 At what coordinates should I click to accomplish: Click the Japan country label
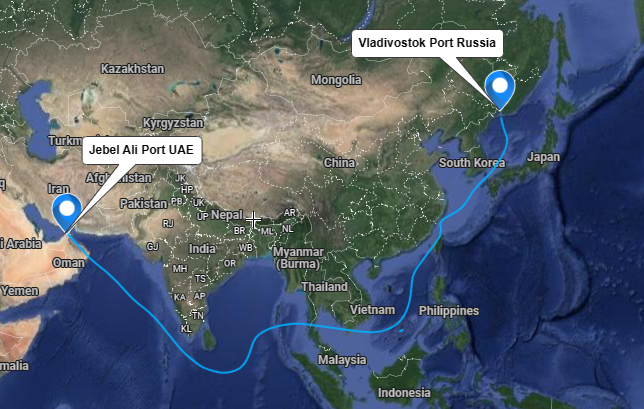543,157
